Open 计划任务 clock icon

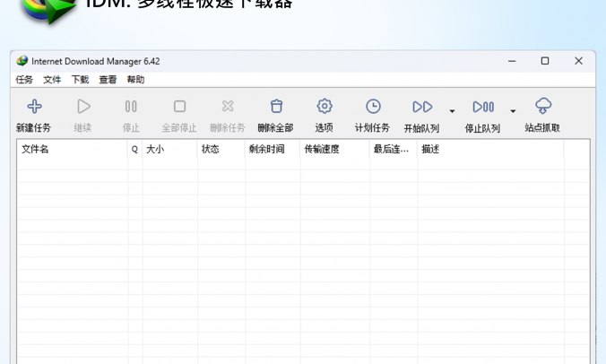click(x=373, y=107)
